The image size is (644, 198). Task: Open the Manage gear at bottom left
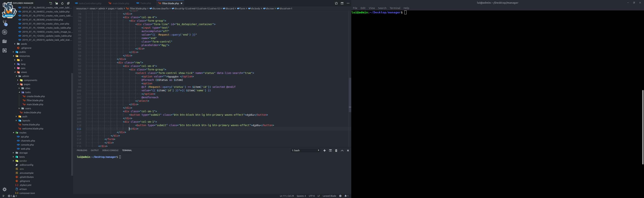coord(5,189)
